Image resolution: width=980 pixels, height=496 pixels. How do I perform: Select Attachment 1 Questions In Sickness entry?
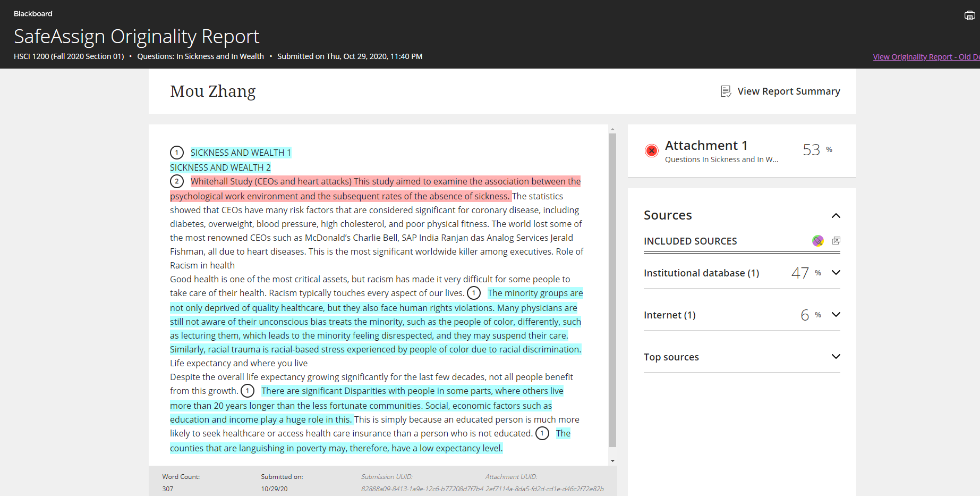pos(742,151)
